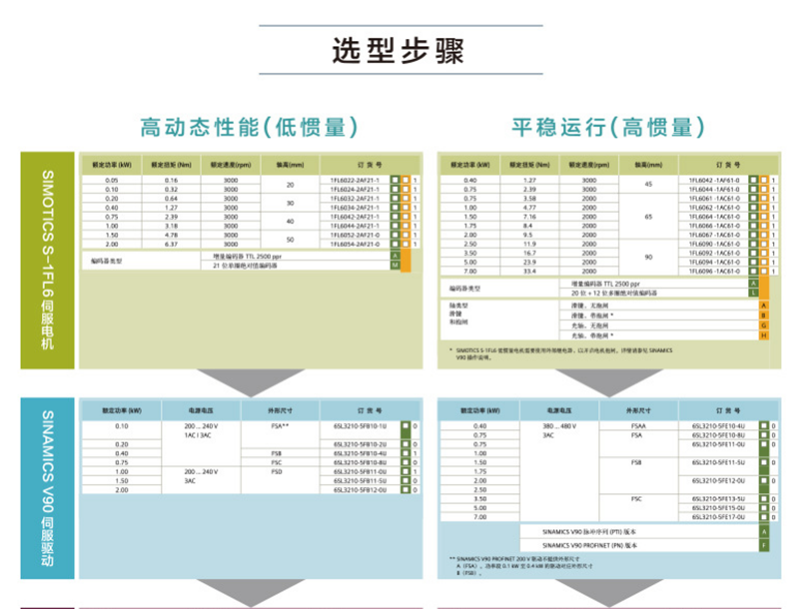Click drive order number '6SL3210-5FB10-4U'

pos(360,453)
